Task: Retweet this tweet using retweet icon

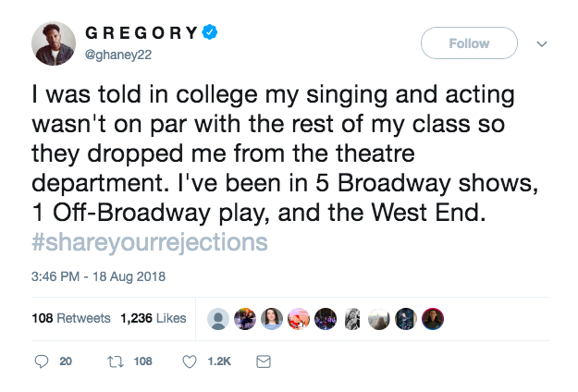Action: (x=117, y=361)
